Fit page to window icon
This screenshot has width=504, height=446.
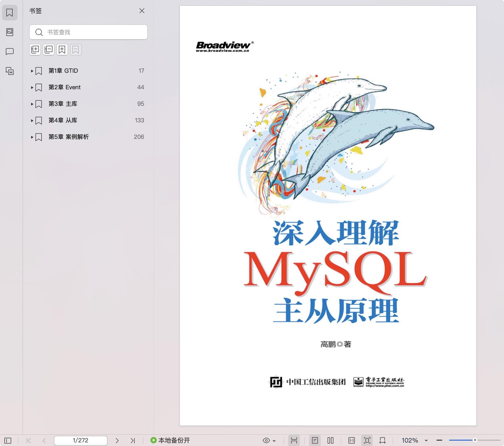click(367, 440)
